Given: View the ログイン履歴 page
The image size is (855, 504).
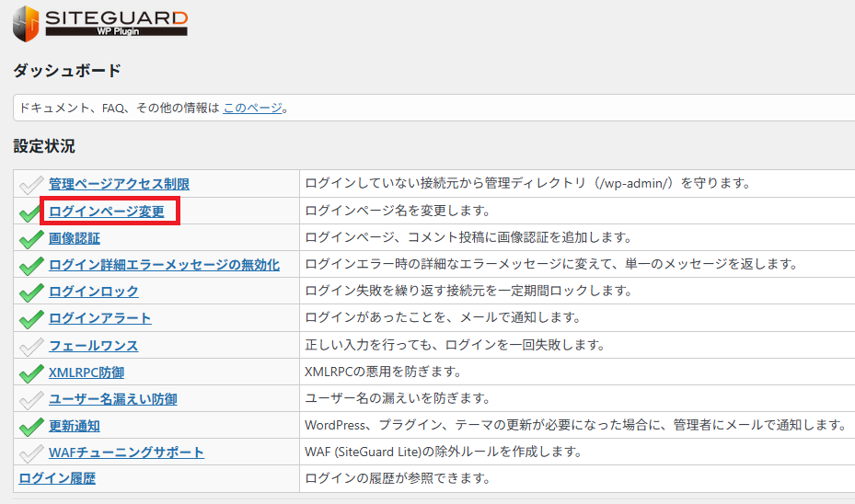Looking at the screenshot, I should point(57,478).
